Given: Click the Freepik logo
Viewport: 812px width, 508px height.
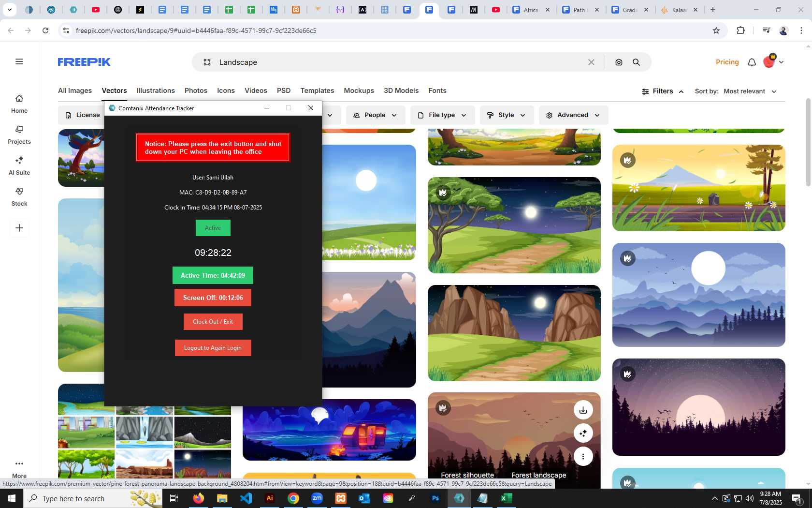Looking at the screenshot, I should pyautogui.click(x=84, y=62).
